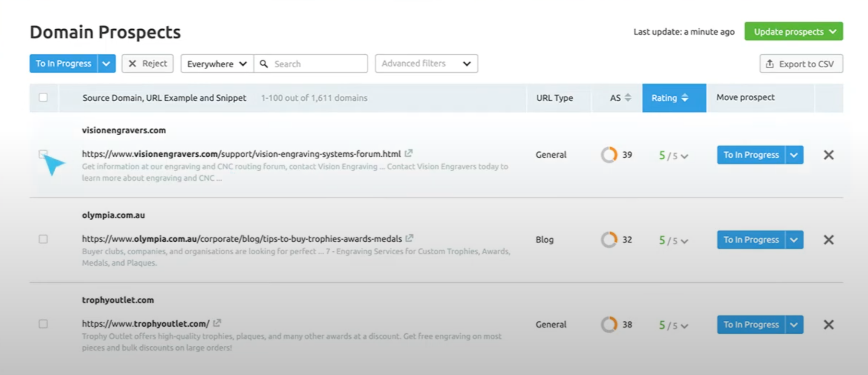The height and width of the screenshot is (375, 868).
Task: Click the trophyoutlet.com domain heading
Action: pos(118,300)
